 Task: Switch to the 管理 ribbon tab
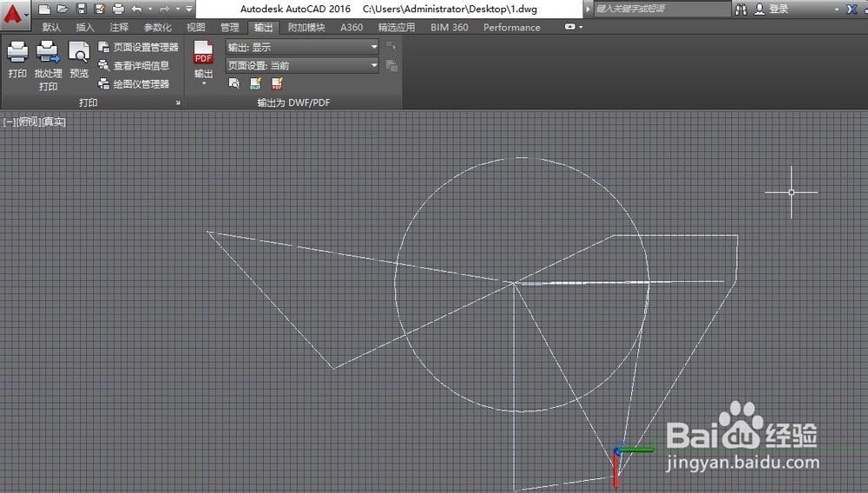click(x=229, y=27)
